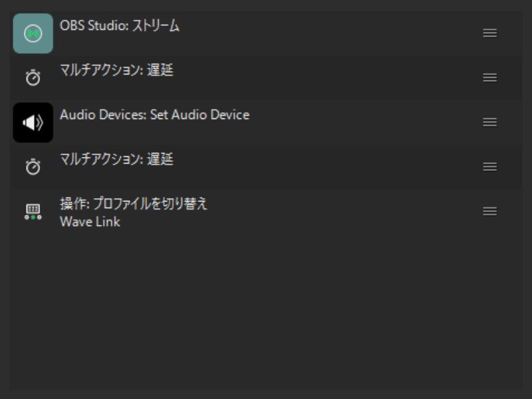Screen dimensions: 532x399
Task: Click the Wave Link row reorder handle
Action: point(489,211)
